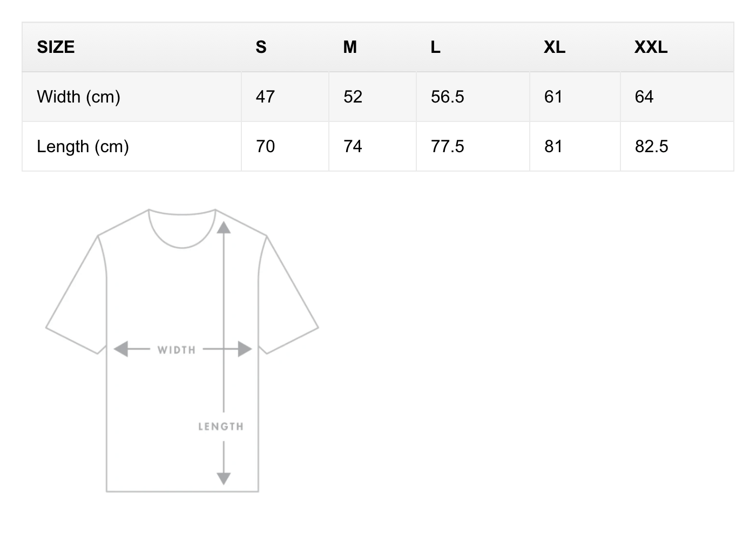Screen dimensions: 756x545
Task: Click the right-pointing width arrowhead
Action: pyautogui.click(x=245, y=349)
